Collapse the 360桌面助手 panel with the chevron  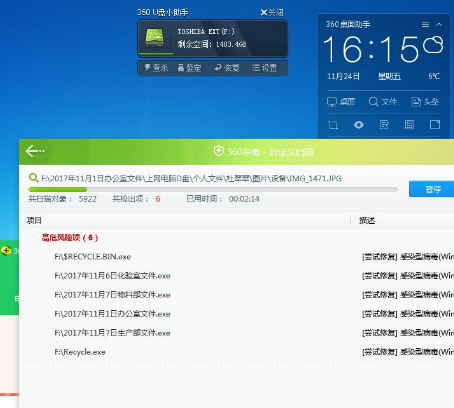point(439,25)
